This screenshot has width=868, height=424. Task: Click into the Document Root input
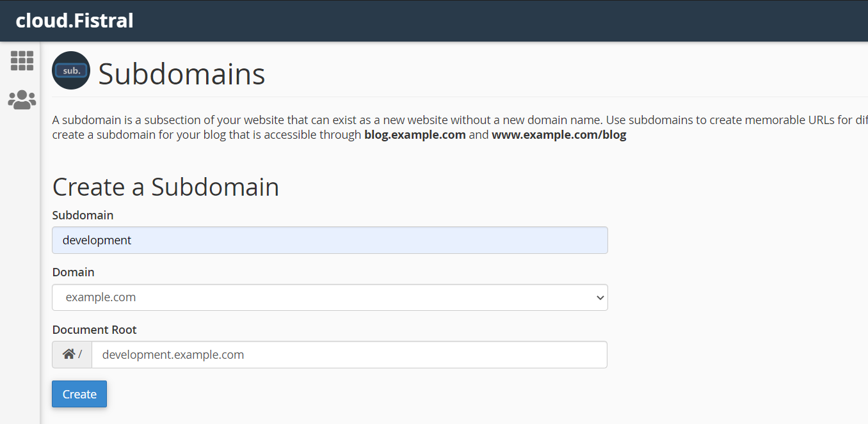[349, 354]
